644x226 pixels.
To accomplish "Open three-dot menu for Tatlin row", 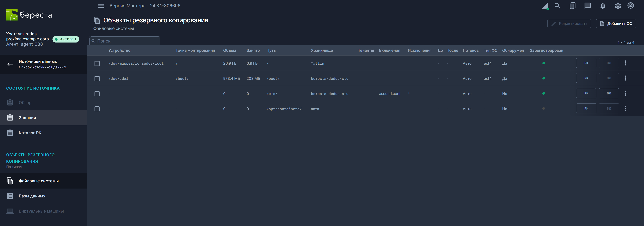I will click(x=625, y=63).
